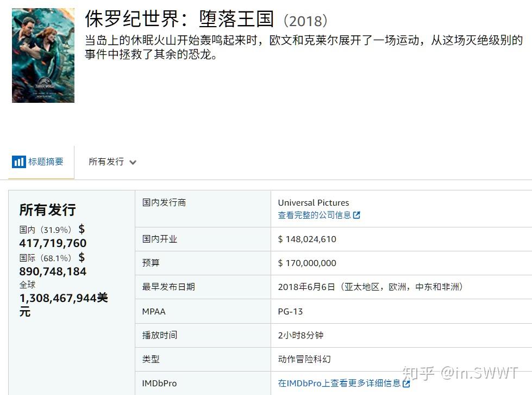532x395 pixels.
Task: Click the 所有发行 summary heading
Action: tap(47, 209)
